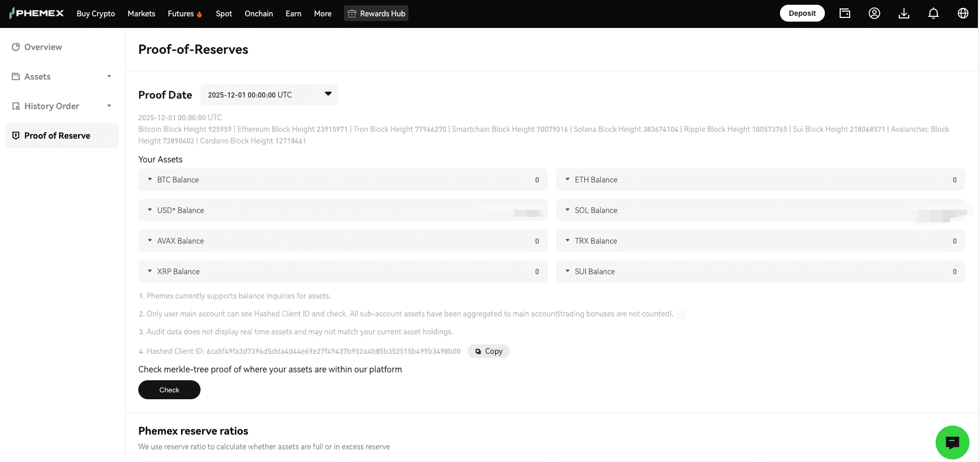Open the Markets menu
980x462 pixels.
click(x=141, y=14)
